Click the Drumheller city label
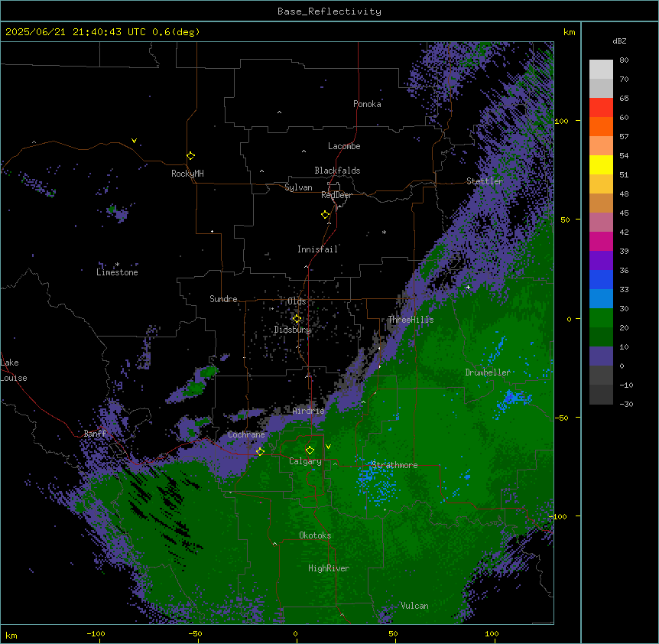 [x=488, y=372]
